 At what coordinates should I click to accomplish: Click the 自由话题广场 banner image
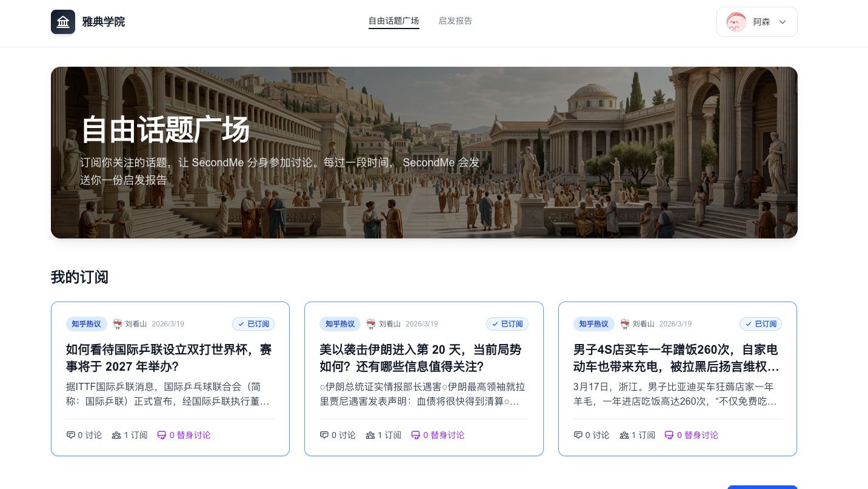click(424, 152)
